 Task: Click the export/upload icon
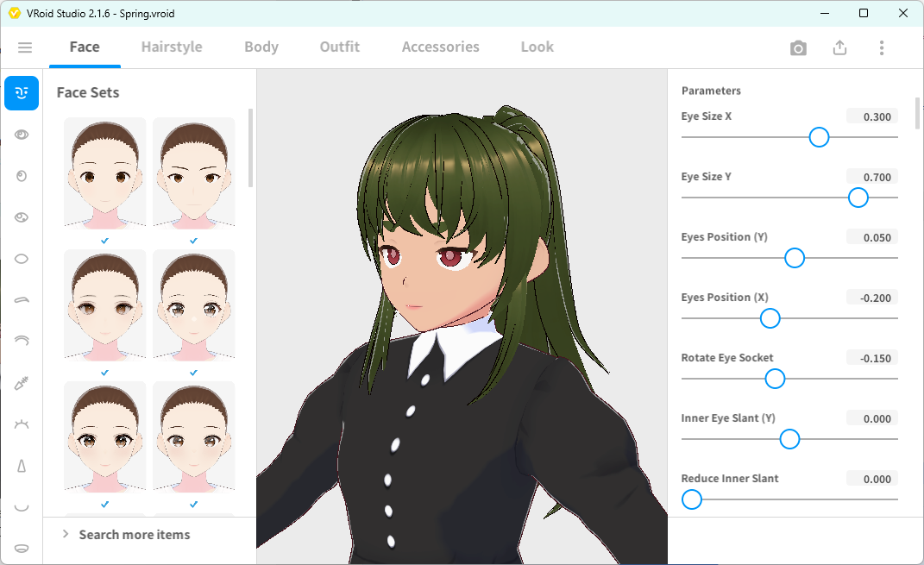839,47
